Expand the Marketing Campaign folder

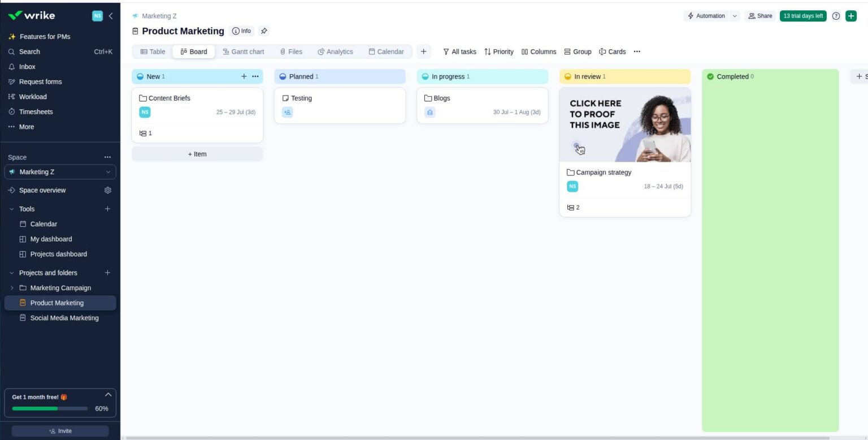pos(12,288)
